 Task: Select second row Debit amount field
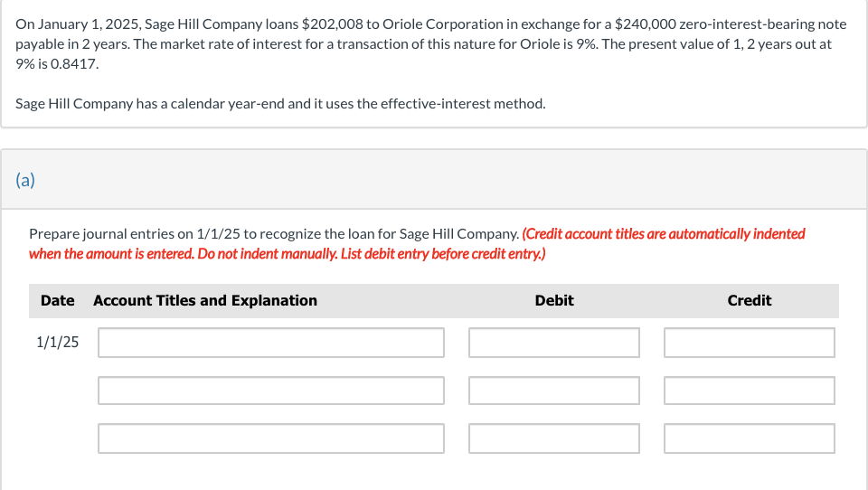pyautogui.click(x=554, y=391)
